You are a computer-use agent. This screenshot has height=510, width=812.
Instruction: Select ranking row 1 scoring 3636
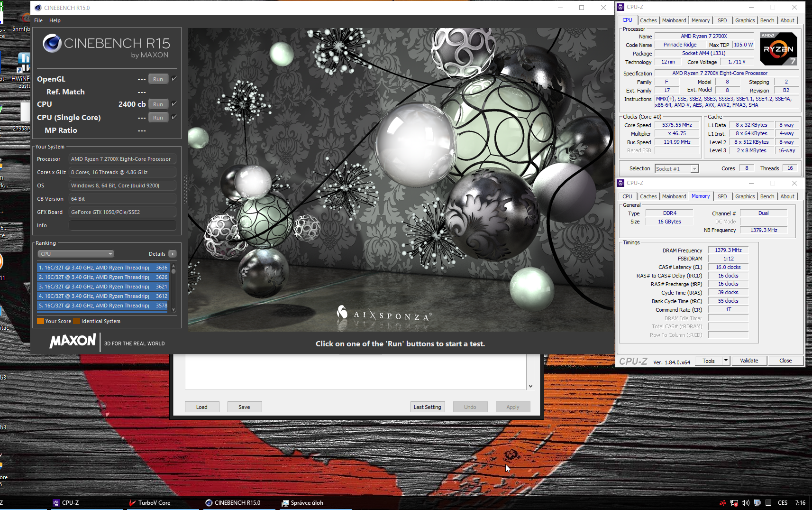[x=103, y=268]
